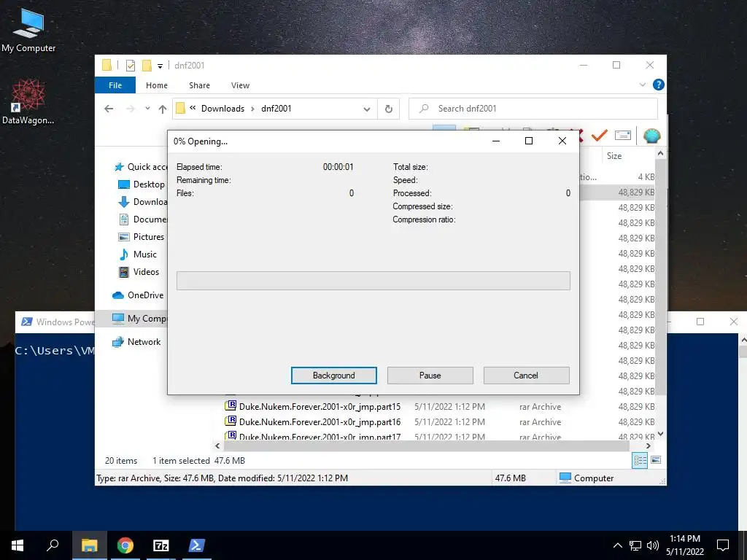Screen dimensions: 747x560
Task: Open Documents in navigation pane
Action: [x=142, y=219]
